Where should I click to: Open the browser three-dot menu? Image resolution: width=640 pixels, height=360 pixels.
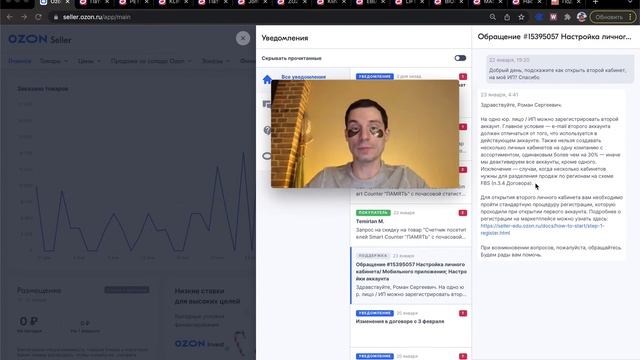click(x=631, y=17)
